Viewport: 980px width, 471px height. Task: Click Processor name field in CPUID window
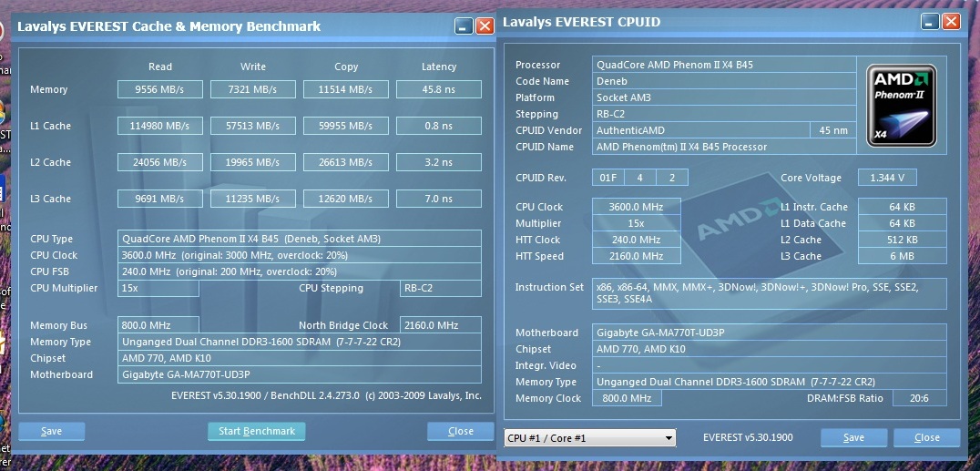tap(724, 65)
